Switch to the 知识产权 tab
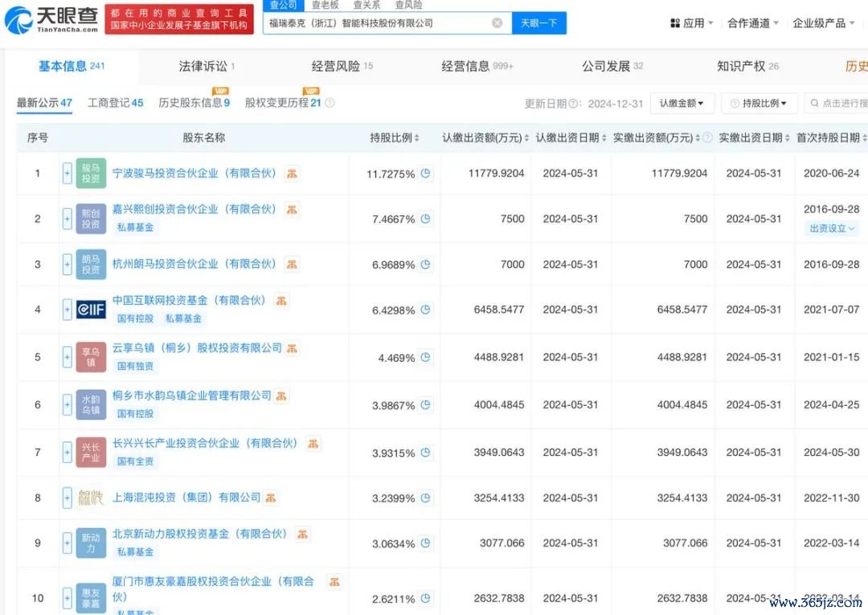This screenshot has height=615, width=868. (748, 67)
